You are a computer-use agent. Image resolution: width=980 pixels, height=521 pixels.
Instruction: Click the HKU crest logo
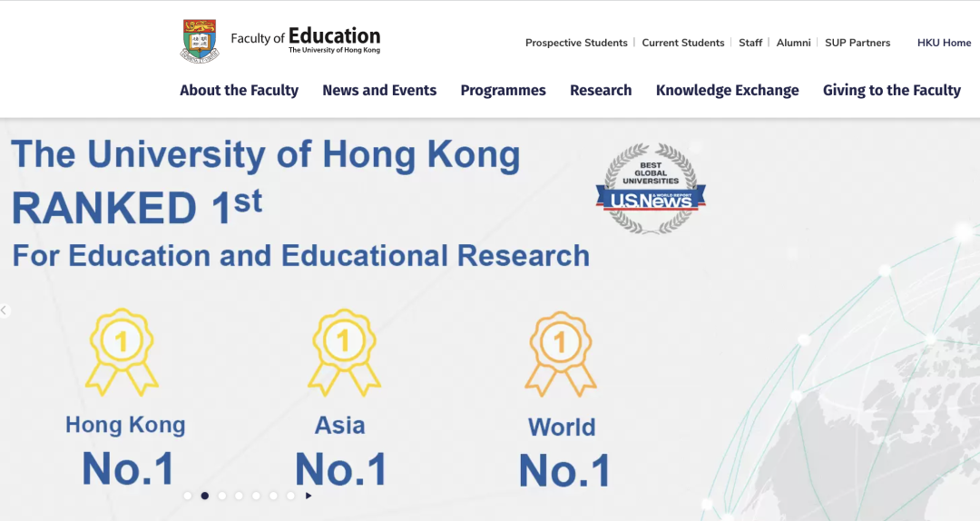click(x=199, y=40)
